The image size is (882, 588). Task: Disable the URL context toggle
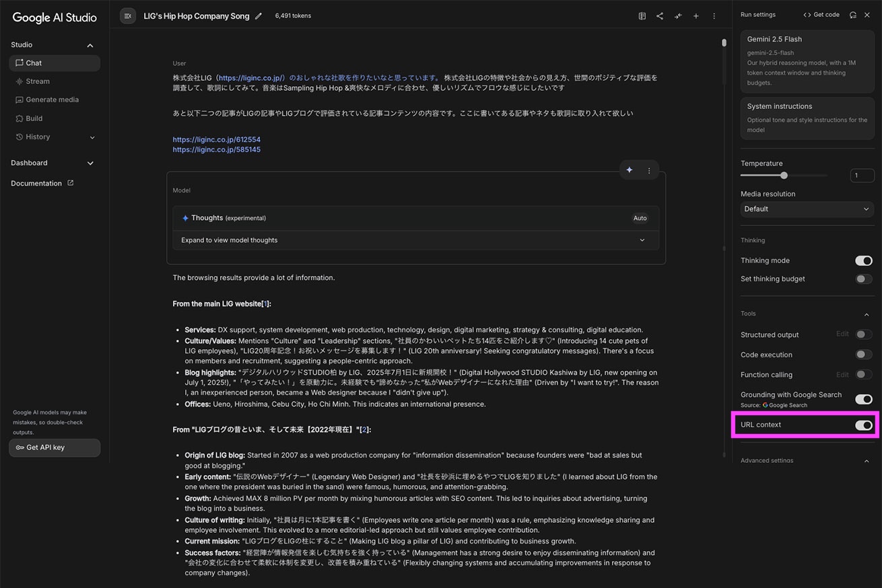[863, 425]
